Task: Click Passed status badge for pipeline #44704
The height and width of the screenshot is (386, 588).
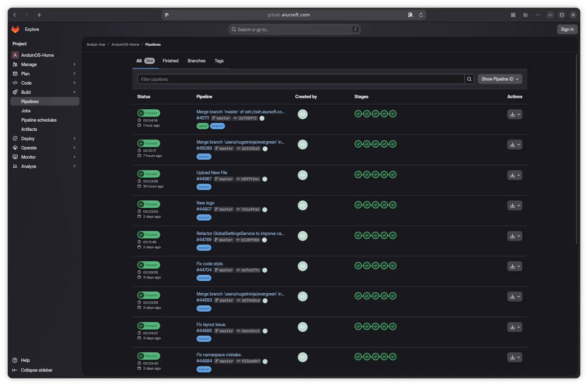Action: 149,265
